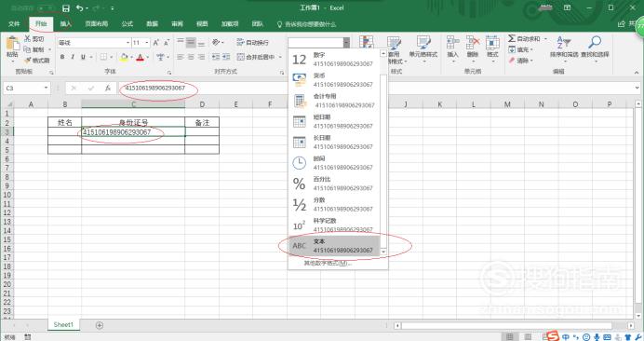Switch to the Formulas ribbon tab
Image resolution: width=644 pixels, height=341 pixels.
tap(127, 24)
